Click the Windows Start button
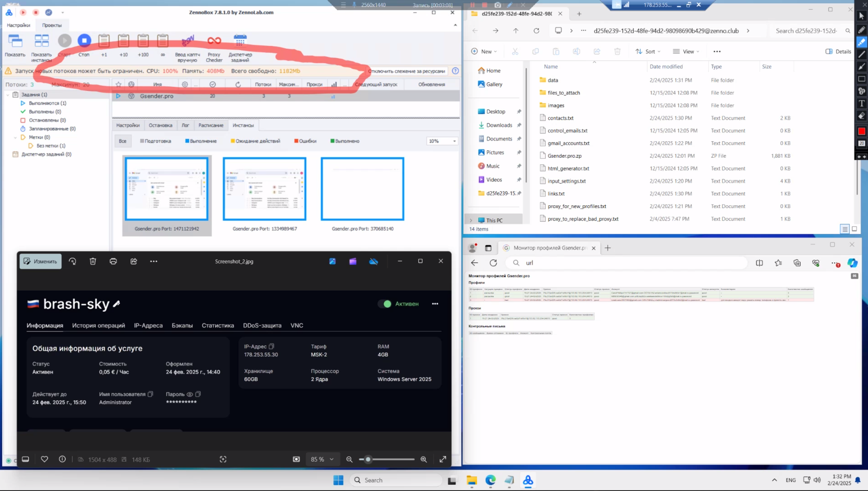The image size is (868, 491). point(338,480)
